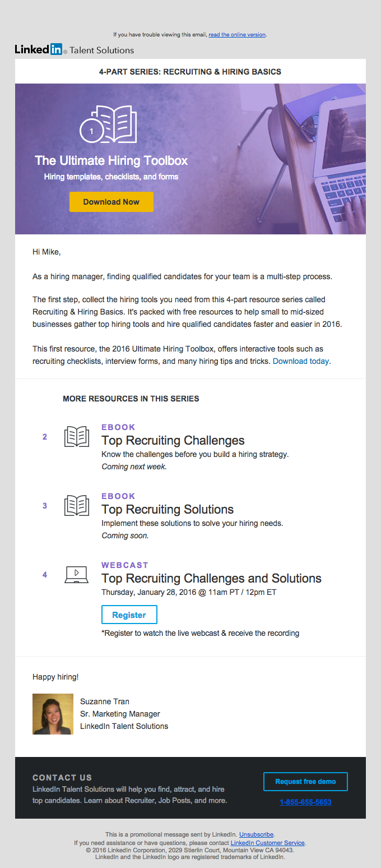
Task: Follow the Download today link
Action: (x=301, y=362)
